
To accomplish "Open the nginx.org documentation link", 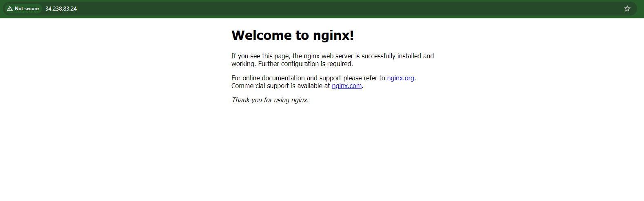I will [x=400, y=78].
